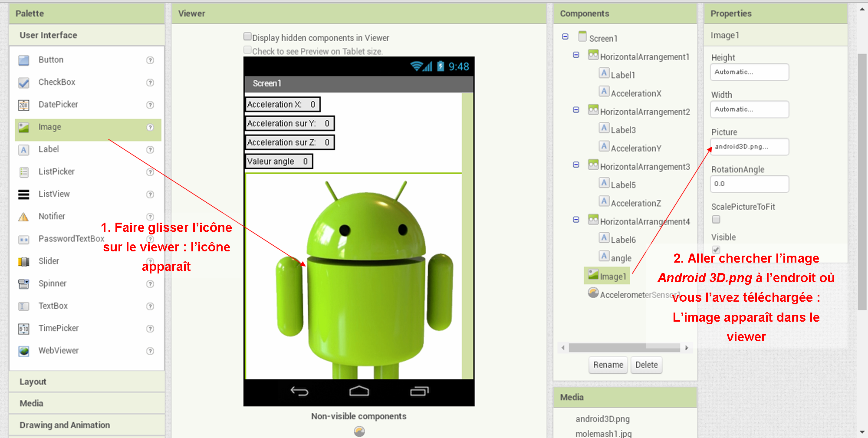Toggle the Visible property checkbox
Viewport: 868px width, 438px height.
pos(716,250)
